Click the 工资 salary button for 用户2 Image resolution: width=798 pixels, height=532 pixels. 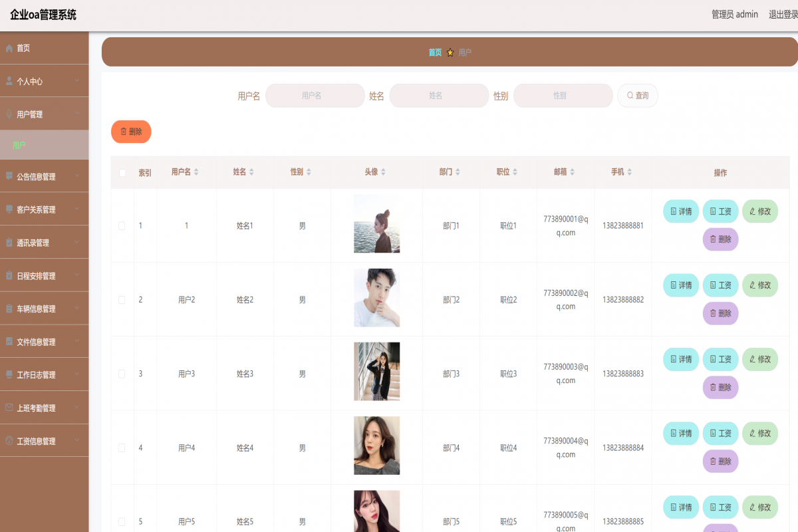pyautogui.click(x=720, y=285)
